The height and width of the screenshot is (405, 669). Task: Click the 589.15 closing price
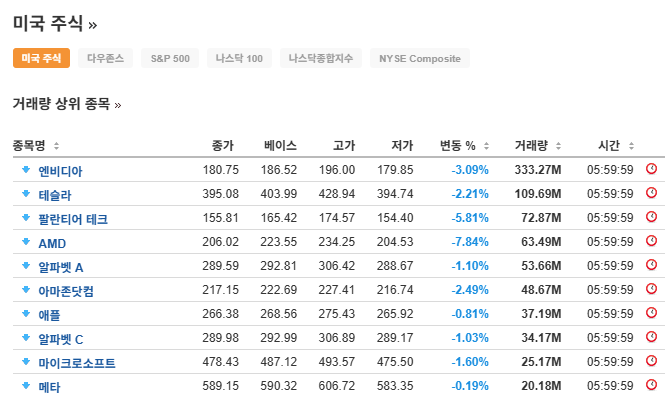(x=221, y=386)
